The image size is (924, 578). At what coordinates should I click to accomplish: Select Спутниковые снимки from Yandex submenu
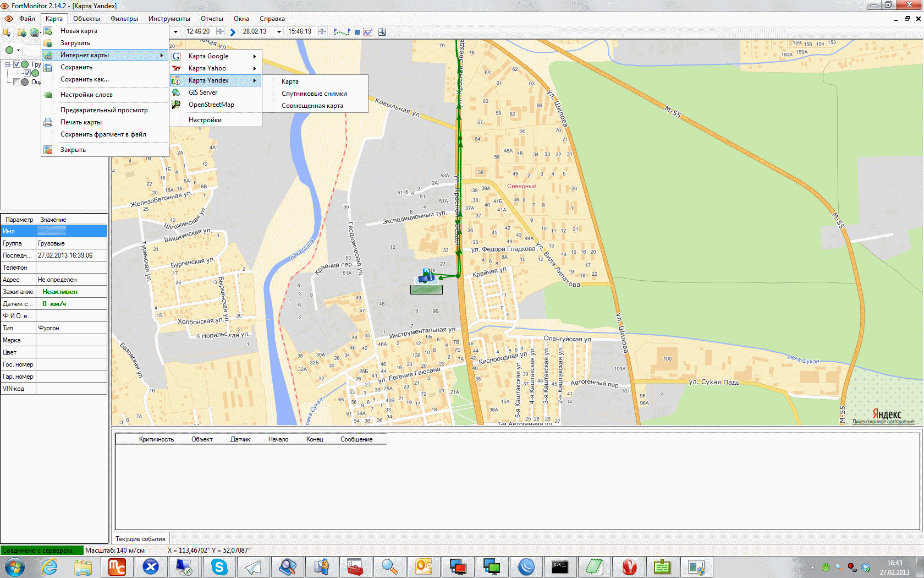[314, 94]
